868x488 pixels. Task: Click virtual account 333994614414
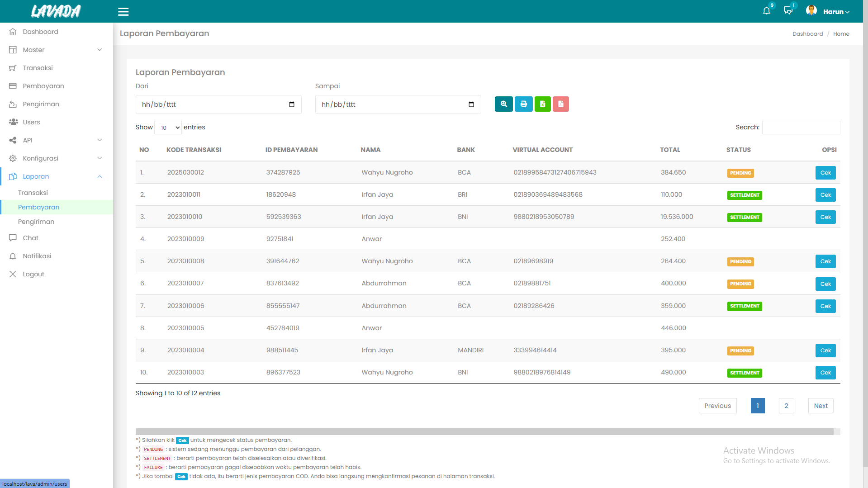(535, 350)
